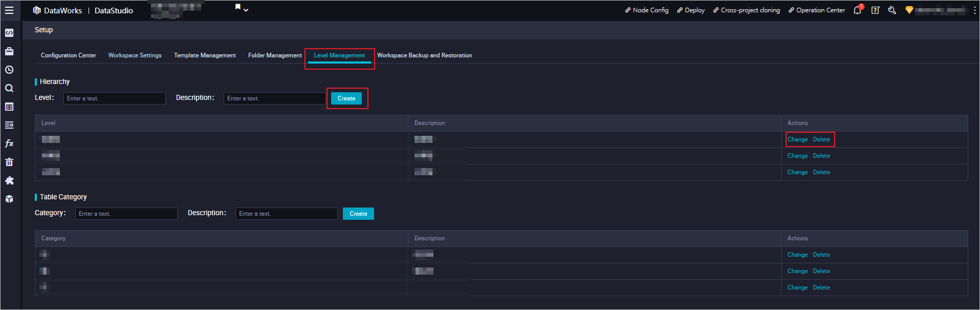Open the fx functions icon in the sidebar
Screen dimensions: 980x310
(9, 143)
